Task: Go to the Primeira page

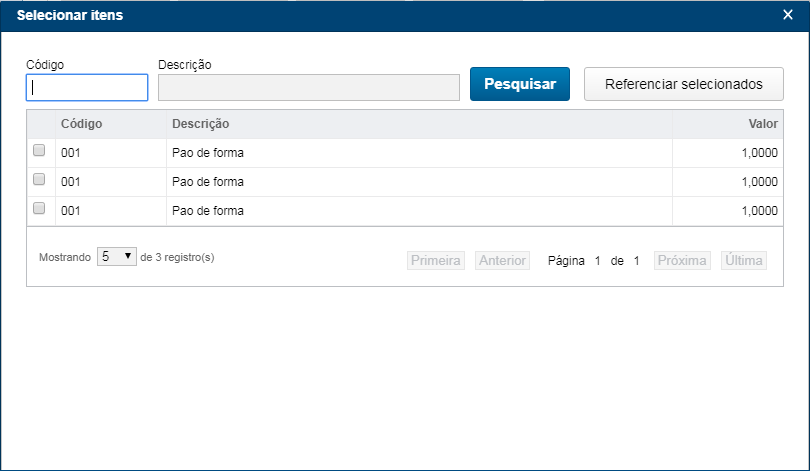Action: coord(436,260)
